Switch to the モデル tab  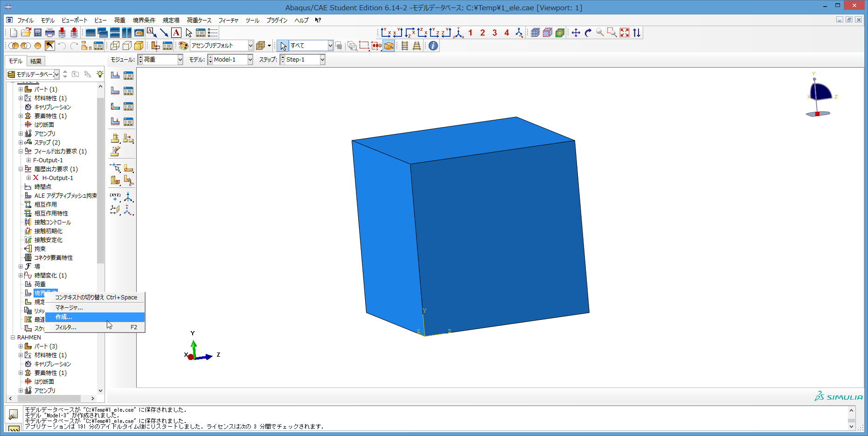tap(15, 61)
